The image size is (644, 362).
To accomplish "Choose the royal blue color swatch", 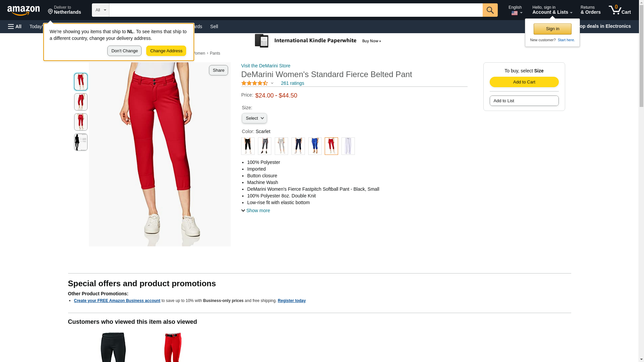I will coord(315,146).
